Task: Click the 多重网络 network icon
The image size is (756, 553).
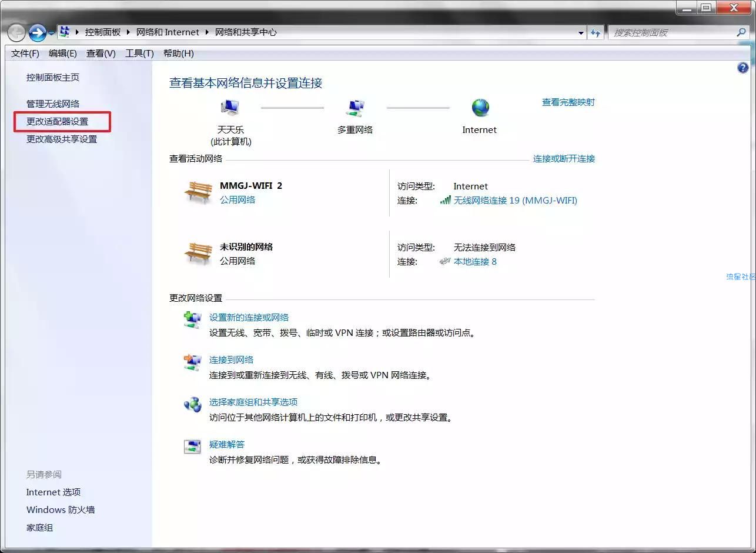Action: [x=354, y=108]
